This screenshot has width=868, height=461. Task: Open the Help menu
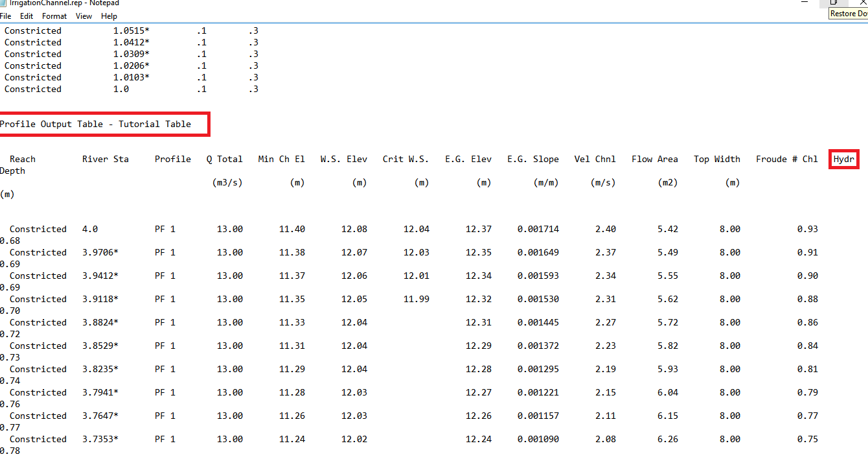tap(109, 16)
